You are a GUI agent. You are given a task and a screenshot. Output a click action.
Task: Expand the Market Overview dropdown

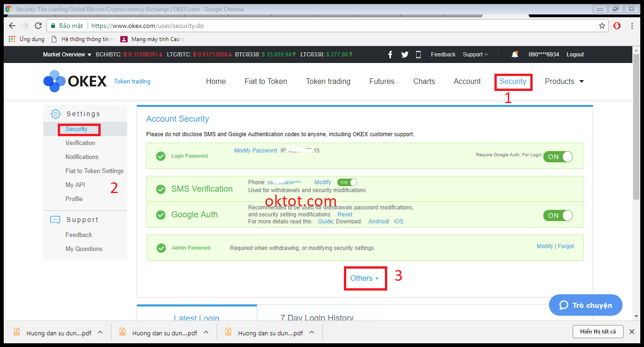(67, 55)
